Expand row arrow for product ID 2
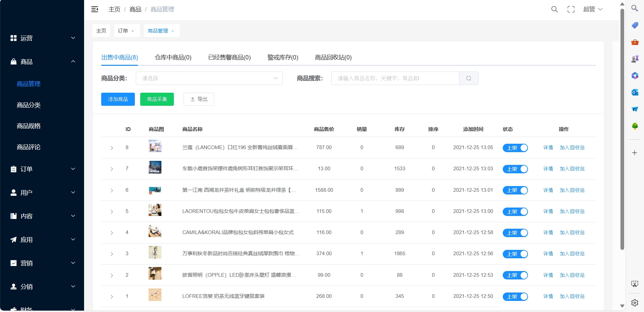Screen dimensions: 644x312 112,275
